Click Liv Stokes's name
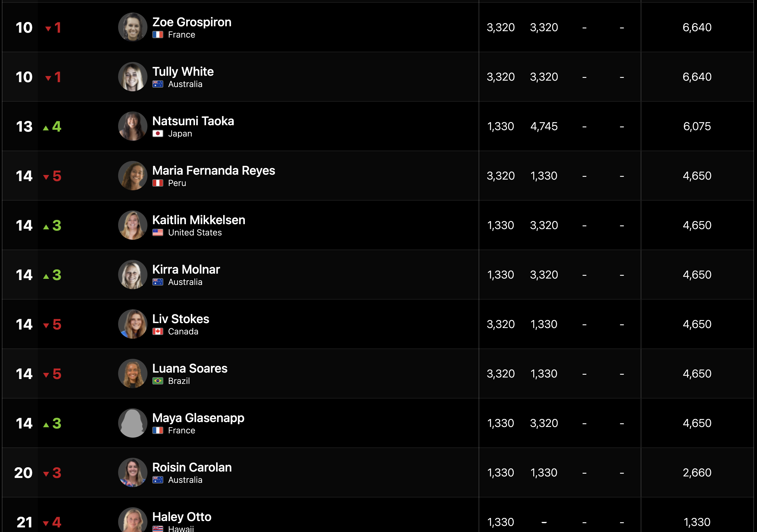 pyautogui.click(x=181, y=319)
